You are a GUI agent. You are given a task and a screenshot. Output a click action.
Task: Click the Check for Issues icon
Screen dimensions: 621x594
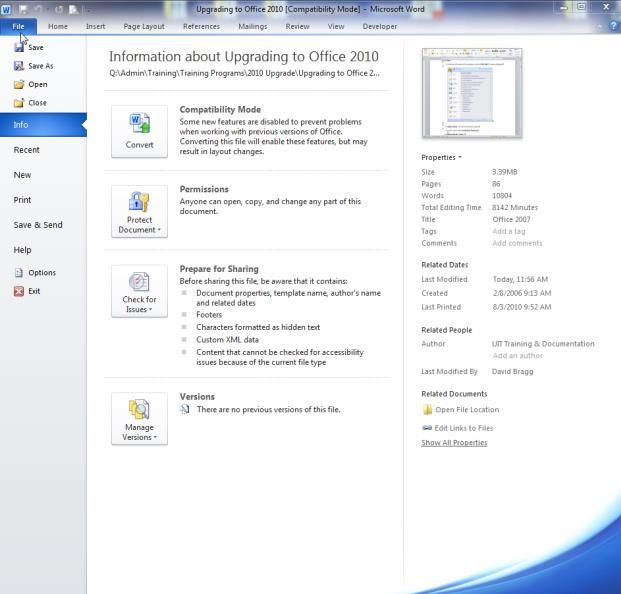coord(139,282)
